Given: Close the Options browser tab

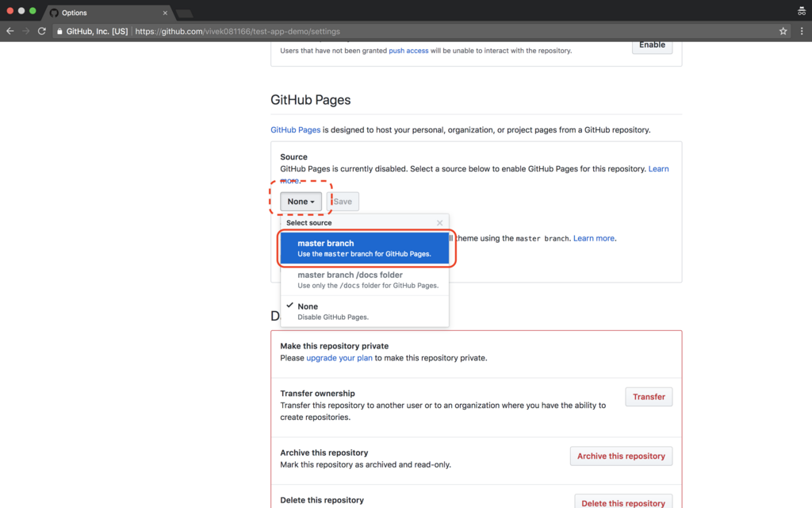Looking at the screenshot, I should tap(165, 13).
